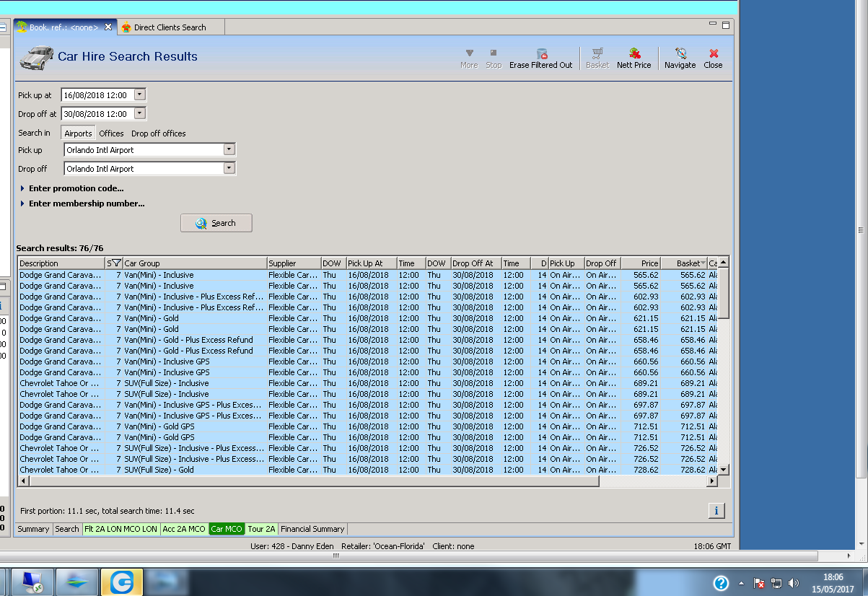Click the red-flag Action Center tray icon
Image resolution: width=868 pixels, height=596 pixels.
(759, 583)
